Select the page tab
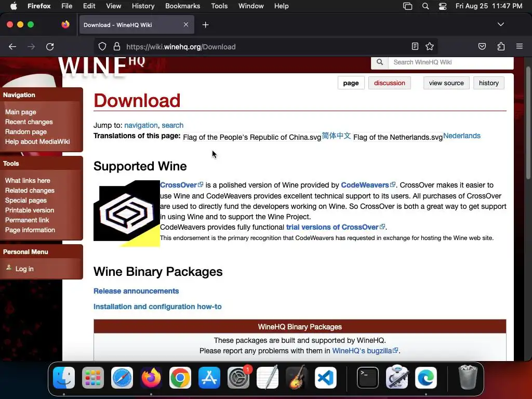Image resolution: width=532 pixels, height=399 pixels. [x=351, y=83]
